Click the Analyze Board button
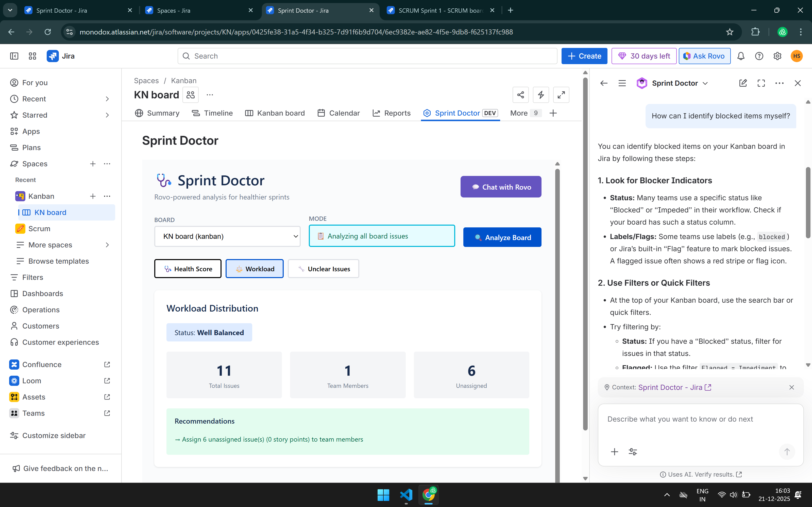812x507 pixels. click(502, 238)
